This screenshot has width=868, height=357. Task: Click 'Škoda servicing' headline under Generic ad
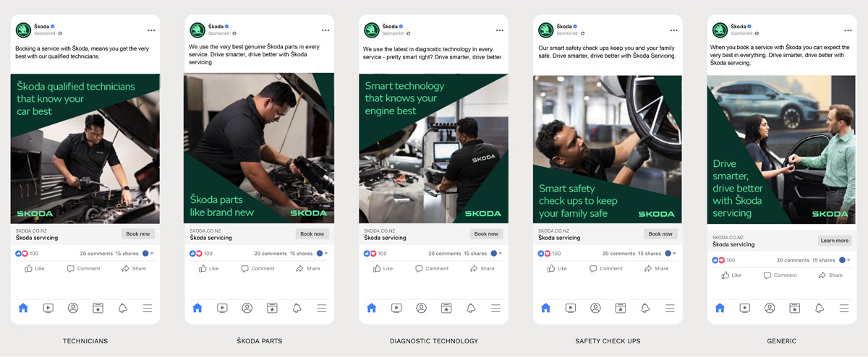coord(733,244)
